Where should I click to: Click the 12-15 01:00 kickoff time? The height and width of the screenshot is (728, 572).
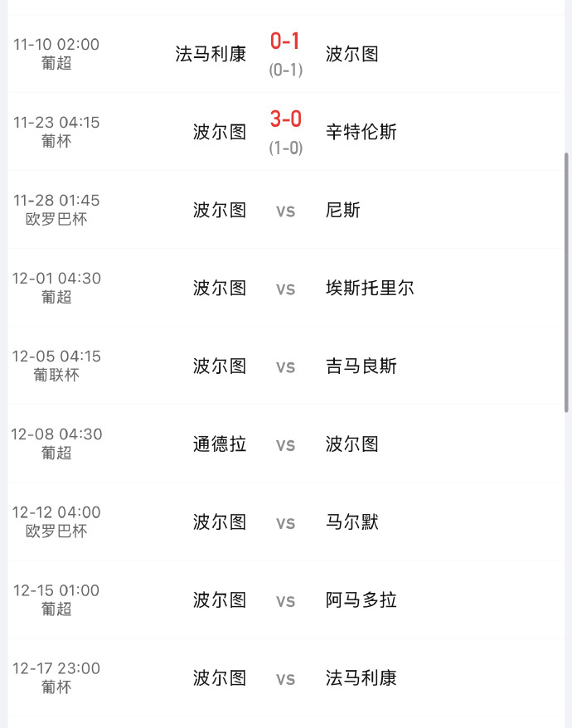click(56, 589)
